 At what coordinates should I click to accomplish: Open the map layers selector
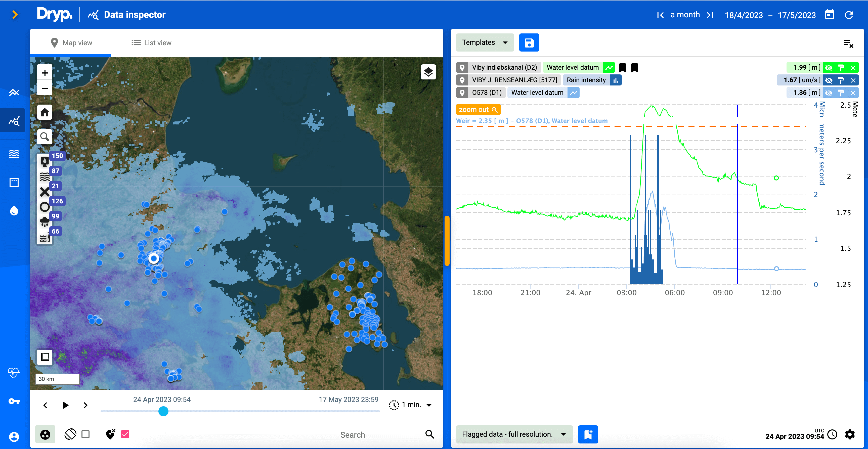pyautogui.click(x=428, y=72)
